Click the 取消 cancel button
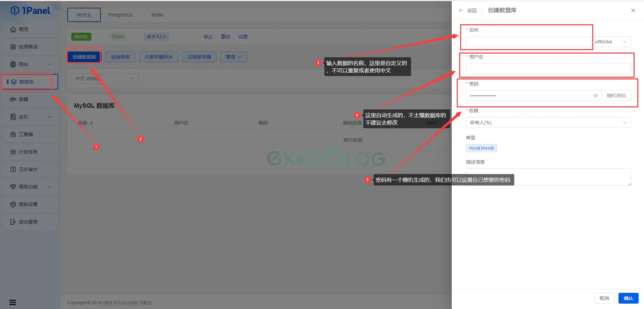 604,298
